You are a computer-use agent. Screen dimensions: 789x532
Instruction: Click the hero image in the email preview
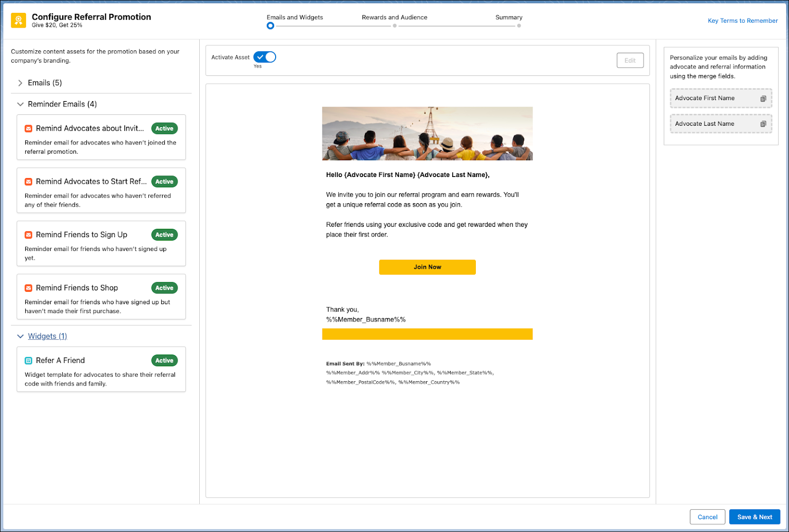pos(427,133)
